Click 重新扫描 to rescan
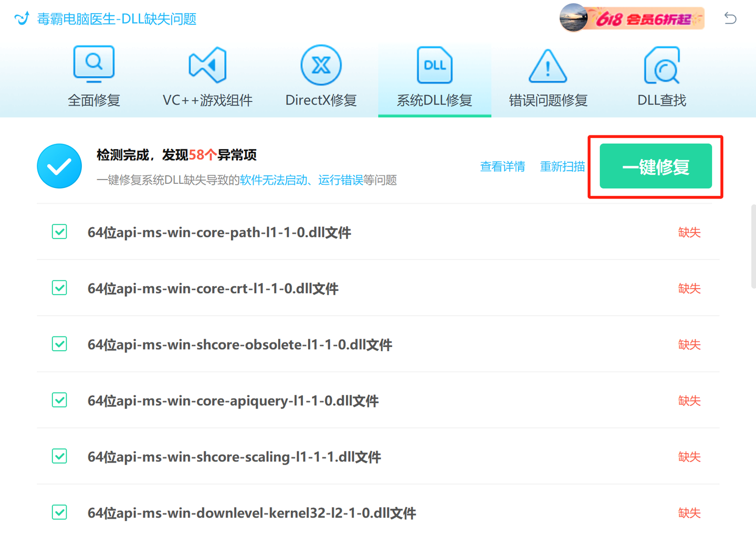The height and width of the screenshot is (557, 756). tap(563, 166)
